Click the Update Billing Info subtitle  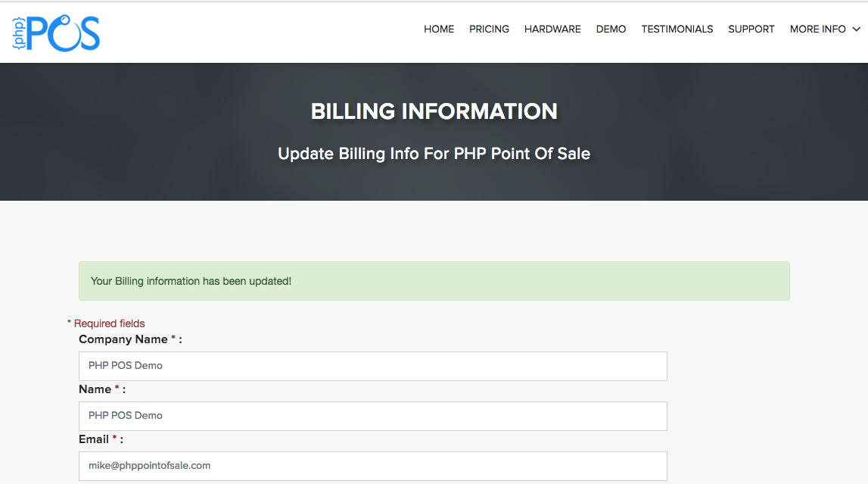pos(434,154)
